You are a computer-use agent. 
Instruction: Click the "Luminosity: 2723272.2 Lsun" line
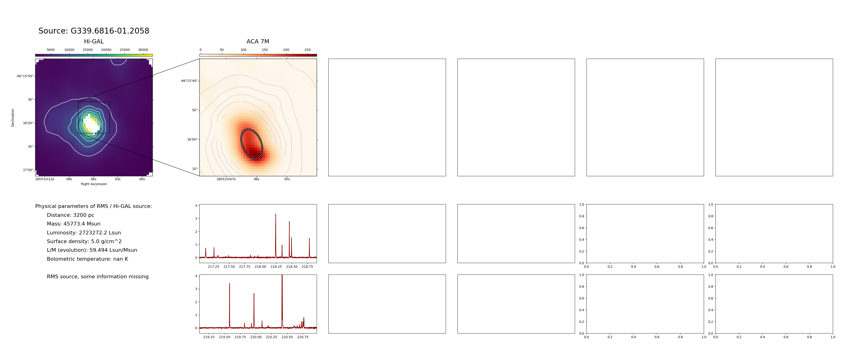84,233
